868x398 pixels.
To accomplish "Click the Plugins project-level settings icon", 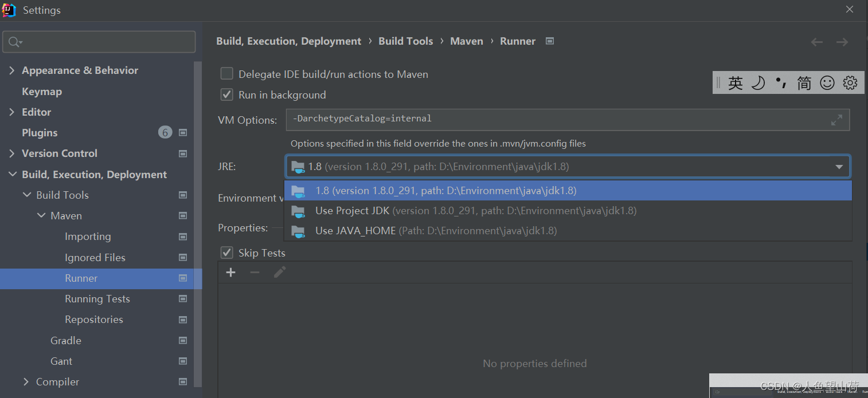I will click(183, 133).
